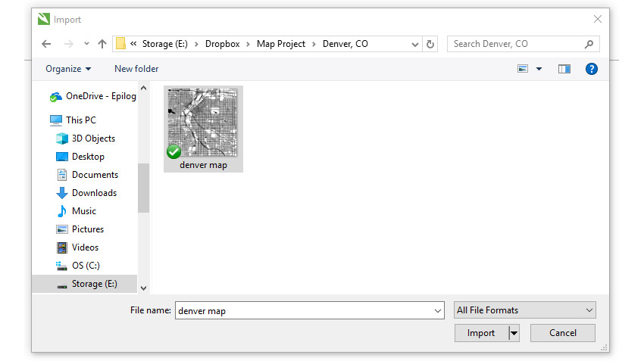The height and width of the screenshot is (361, 644).
Task: Expand the view options dropdown arrow
Action: 539,69
